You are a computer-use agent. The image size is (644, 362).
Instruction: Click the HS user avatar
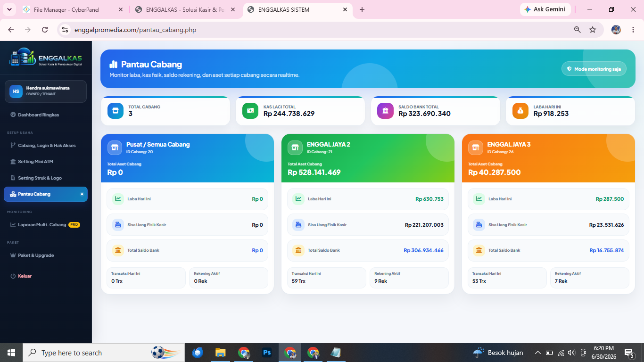[x=16, y=91]
